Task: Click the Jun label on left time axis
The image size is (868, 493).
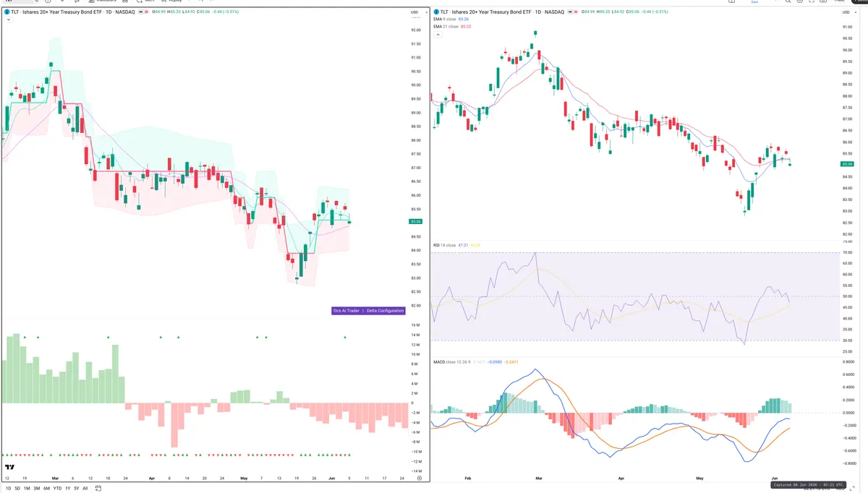Action: [332, 478]
